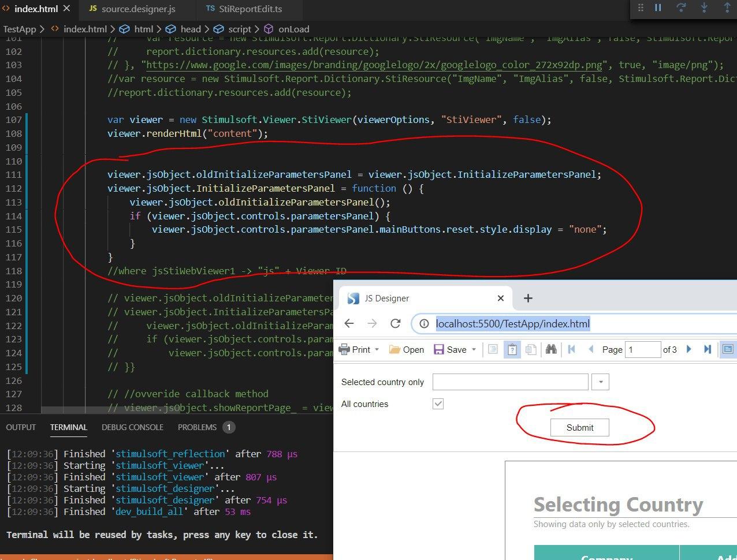The width and height of the screenshot is (737, 560).
Task: Open a new browser tab
Action: click(x=528, y=298)
